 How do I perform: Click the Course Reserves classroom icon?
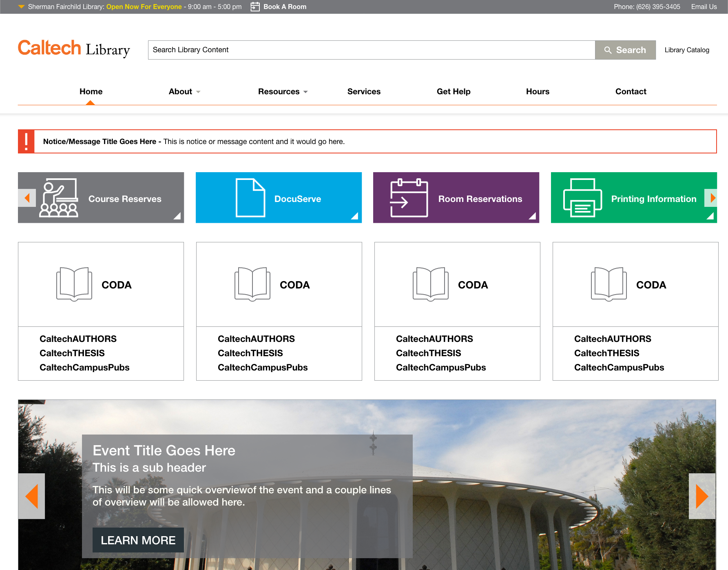59,197
